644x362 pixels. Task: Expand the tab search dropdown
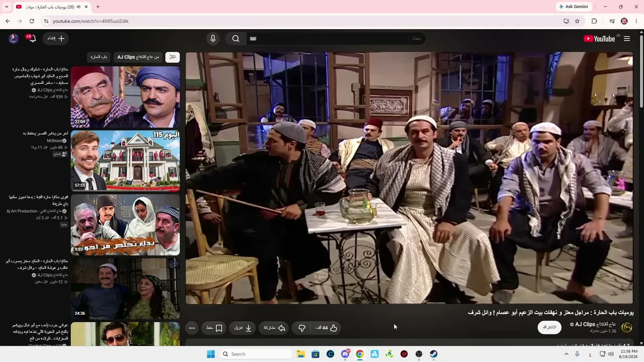7,7
